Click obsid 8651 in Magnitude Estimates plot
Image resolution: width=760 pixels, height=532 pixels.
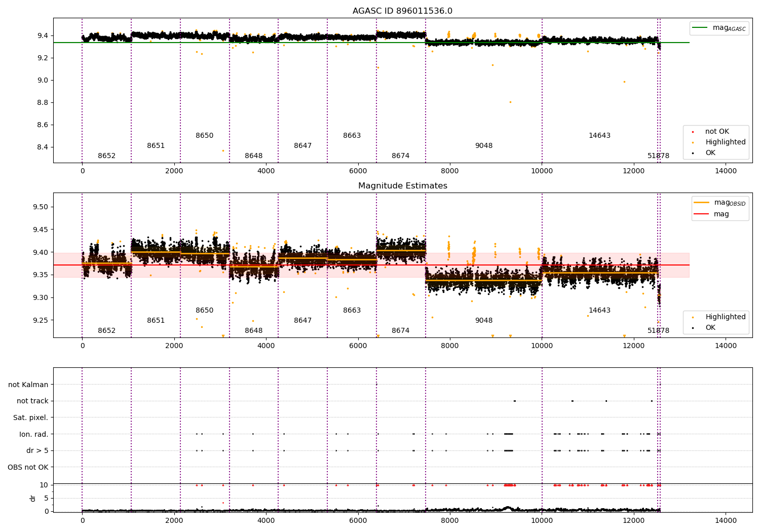coord(156,321)
